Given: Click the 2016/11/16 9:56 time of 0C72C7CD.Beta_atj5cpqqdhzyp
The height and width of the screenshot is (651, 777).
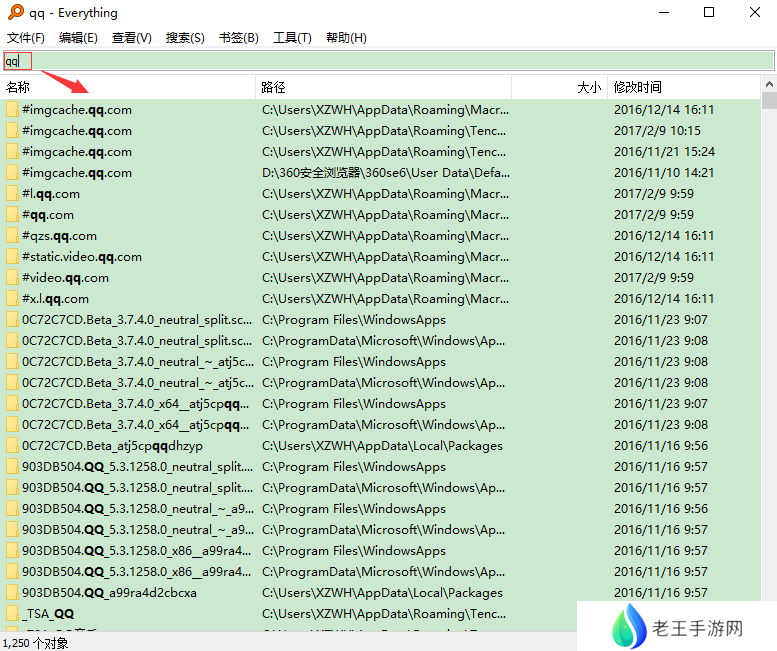Looking at the screenshot, I should coord(661,446).
